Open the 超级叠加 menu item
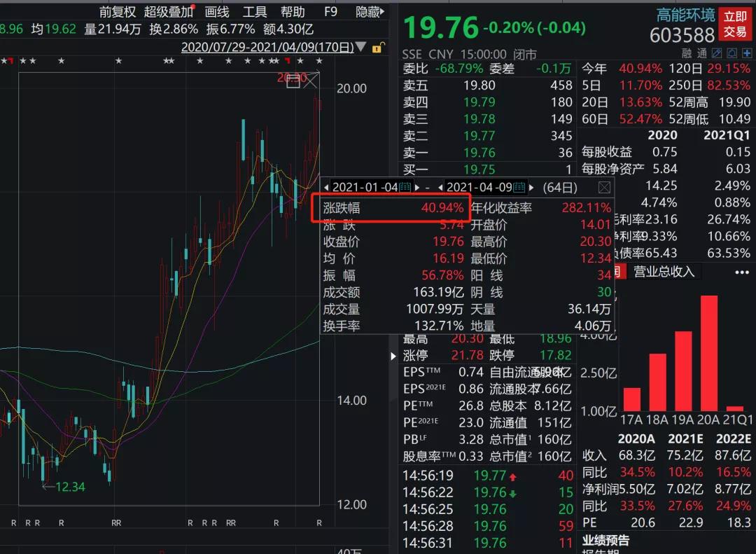This screenshot has width=756, height=554. tap(167, 11)
